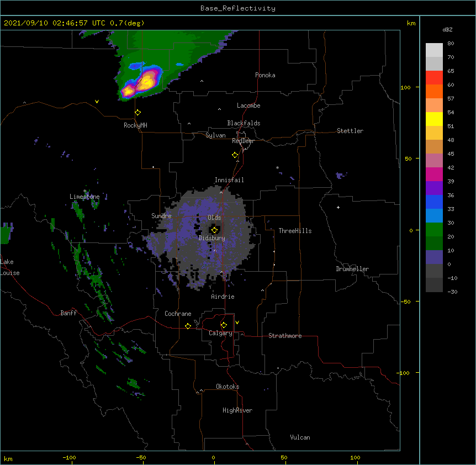
Task: Click the Lake Louise label
Action: [x=10, y=267]
